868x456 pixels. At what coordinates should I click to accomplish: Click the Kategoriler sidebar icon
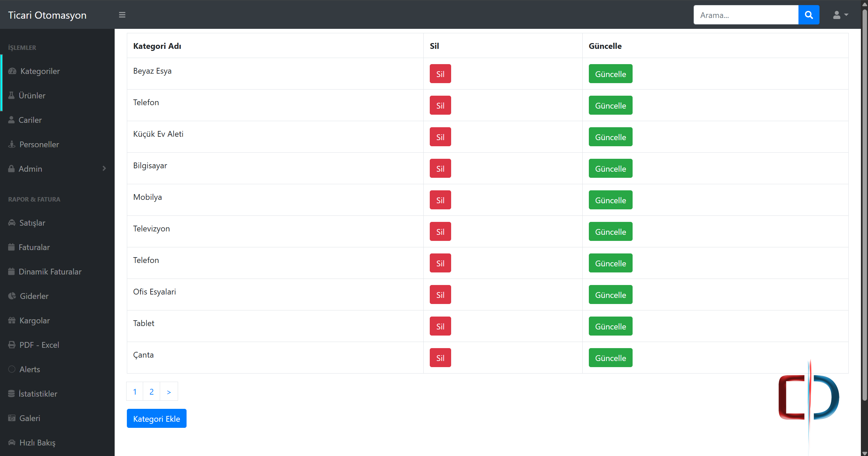[12, 71]
